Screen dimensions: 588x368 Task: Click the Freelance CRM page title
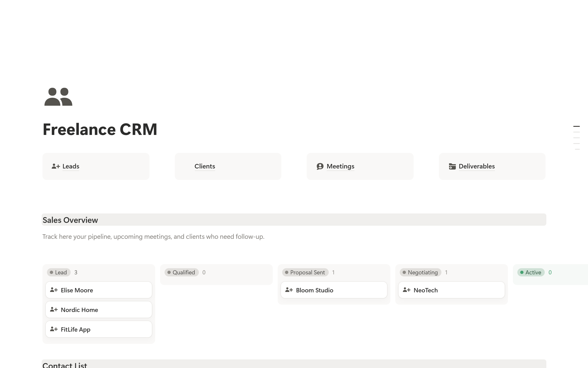(100, 129)
